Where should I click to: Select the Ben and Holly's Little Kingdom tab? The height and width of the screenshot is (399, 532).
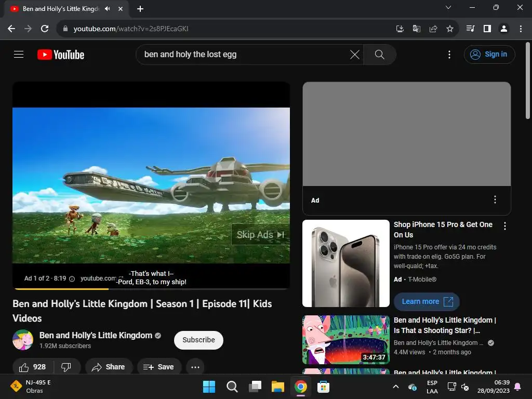(x=60, y=9)
